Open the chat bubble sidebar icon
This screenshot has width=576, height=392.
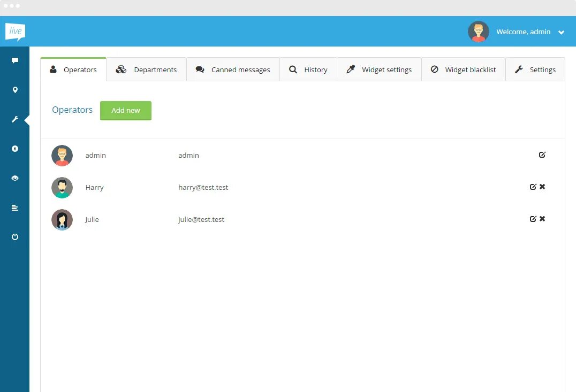[x=15, y=60]
